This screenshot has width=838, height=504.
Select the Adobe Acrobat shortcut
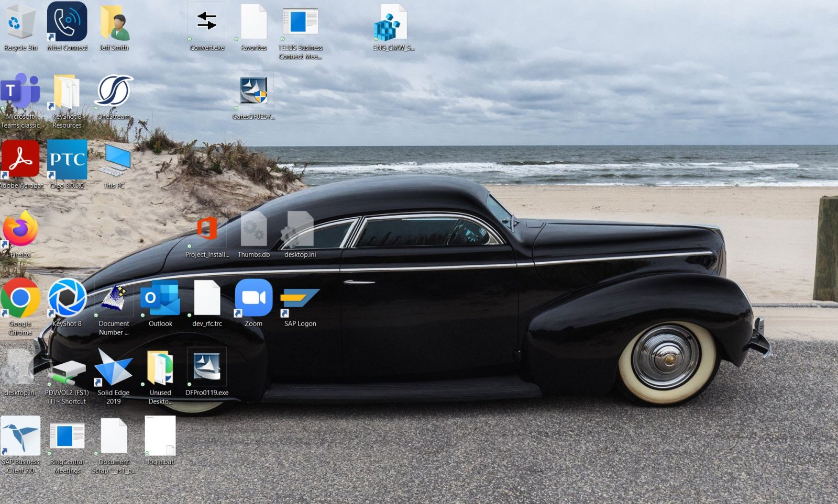(20, 159)
